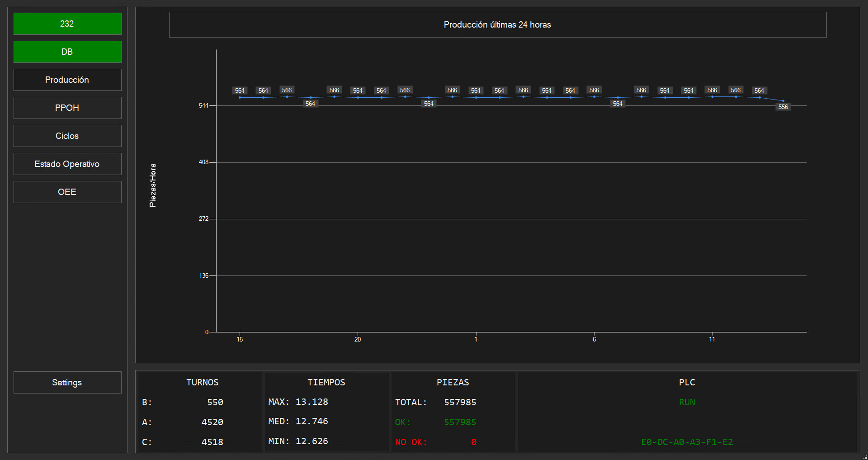Click the 544 y-axis tick label

[203, 106]
